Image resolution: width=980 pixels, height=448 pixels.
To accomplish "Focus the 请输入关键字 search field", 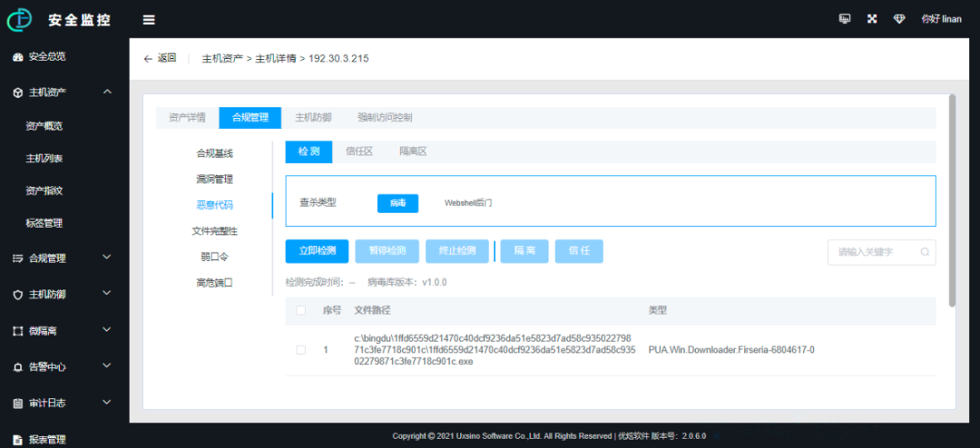I will [x=881, y=252].
